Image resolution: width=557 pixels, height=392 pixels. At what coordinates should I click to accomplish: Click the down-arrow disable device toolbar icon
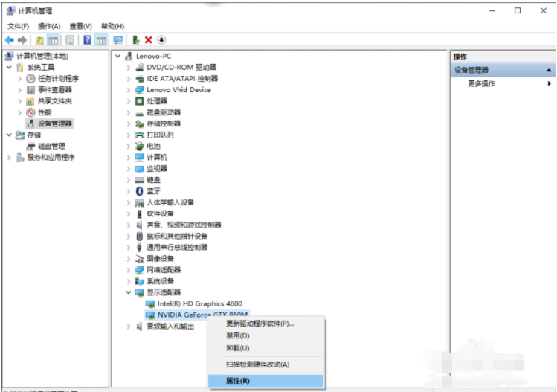(x=161, y=39)
